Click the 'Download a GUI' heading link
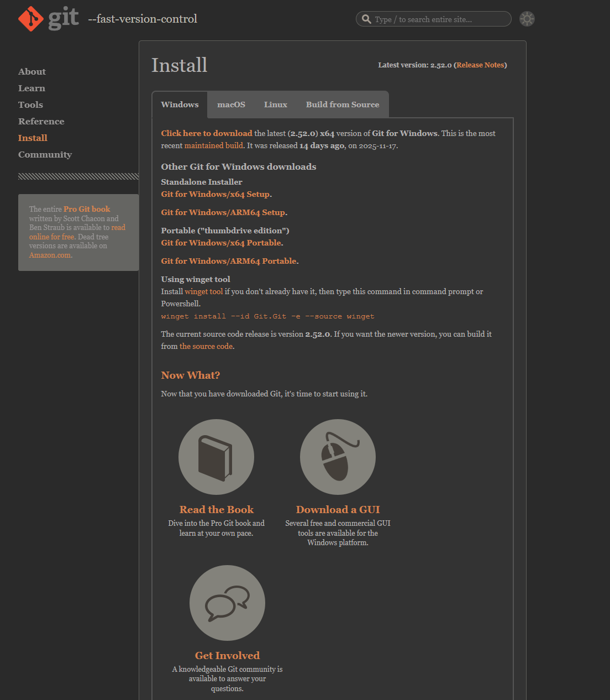This screenshot has width=610, height=700. tap(338, 510)
